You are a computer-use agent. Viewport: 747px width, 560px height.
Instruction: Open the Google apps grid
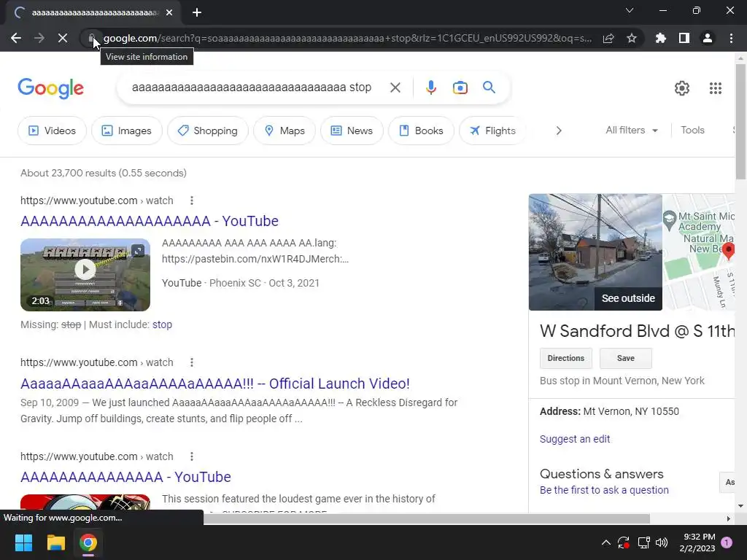tap(715, 88)
